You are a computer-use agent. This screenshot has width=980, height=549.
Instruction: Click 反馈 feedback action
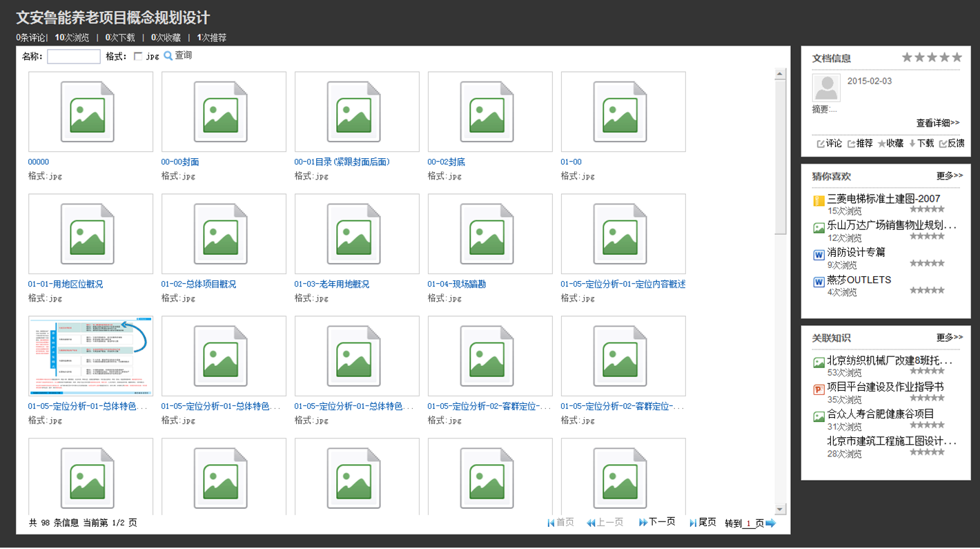[x=952, y=144]
